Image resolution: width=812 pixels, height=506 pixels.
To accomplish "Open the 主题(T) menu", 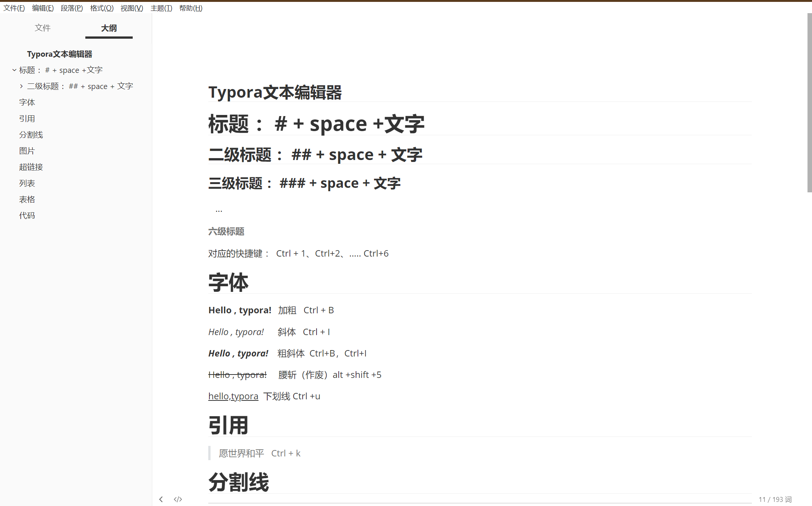I will tap(161, 8).
